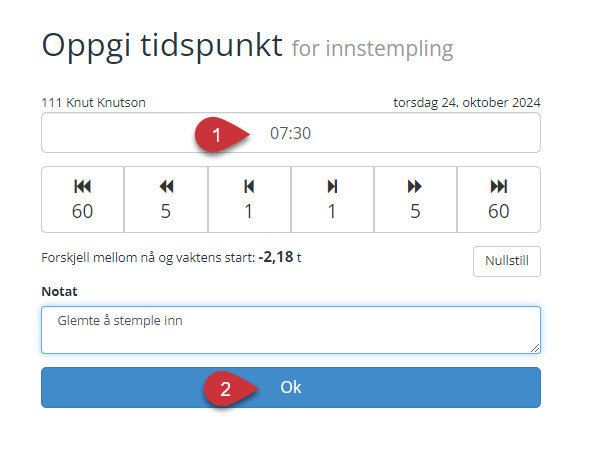593x456 pixels.
Task: Confirm with the blue Ok button
Action: point(291,388)
